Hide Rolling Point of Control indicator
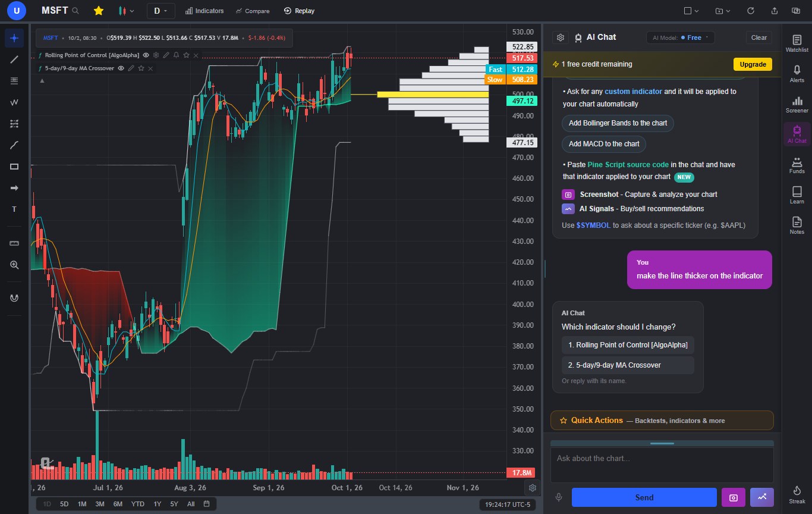 (x=146, y=55)
